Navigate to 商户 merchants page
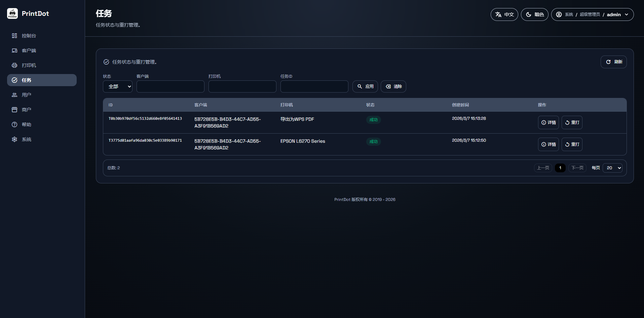The width and height of the screenshot is (644, 318). click(26, 110)
